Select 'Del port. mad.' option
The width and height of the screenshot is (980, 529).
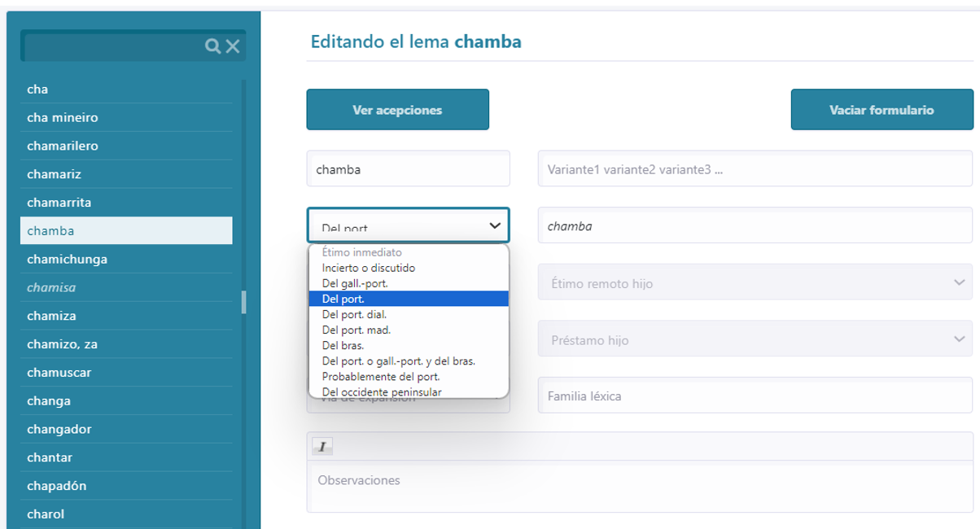coord(356,330)
